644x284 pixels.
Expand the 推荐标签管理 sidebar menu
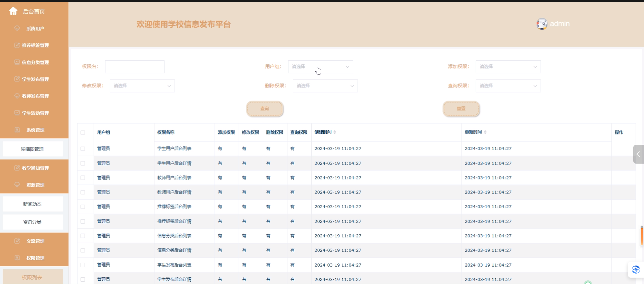34,45
